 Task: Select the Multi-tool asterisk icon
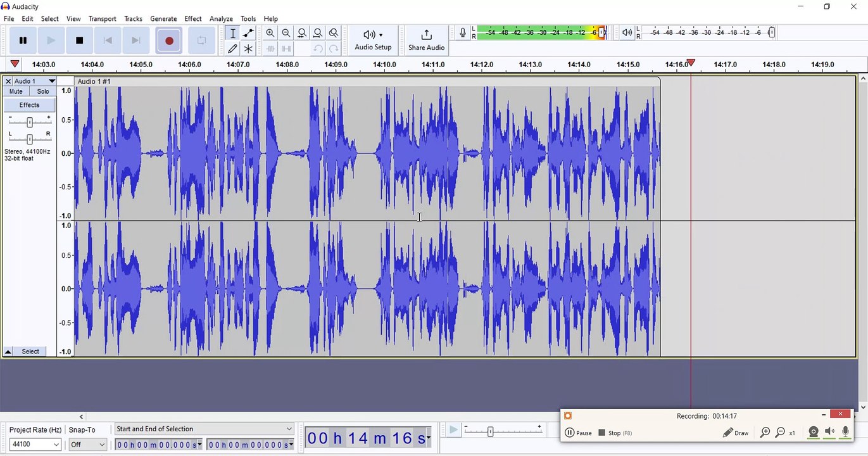[248, 49]
